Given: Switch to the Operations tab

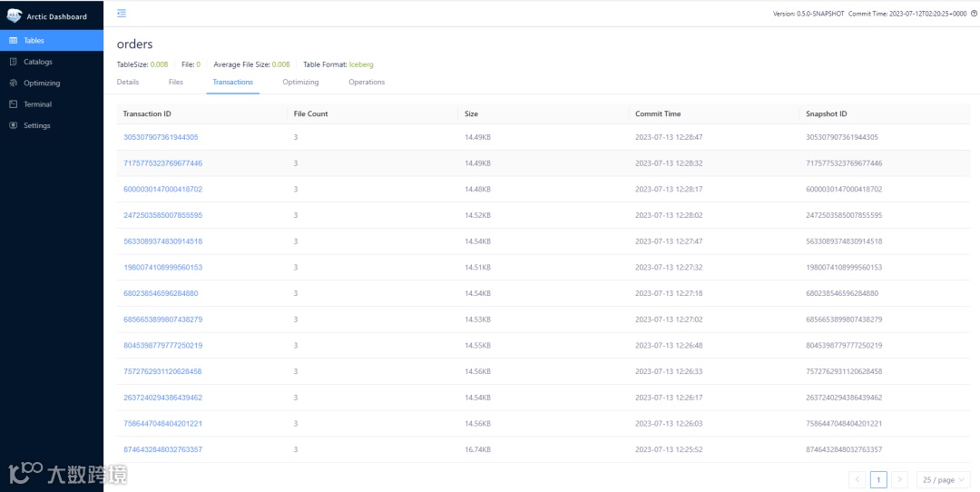Looking at the screenshot, I should [367, 82].
